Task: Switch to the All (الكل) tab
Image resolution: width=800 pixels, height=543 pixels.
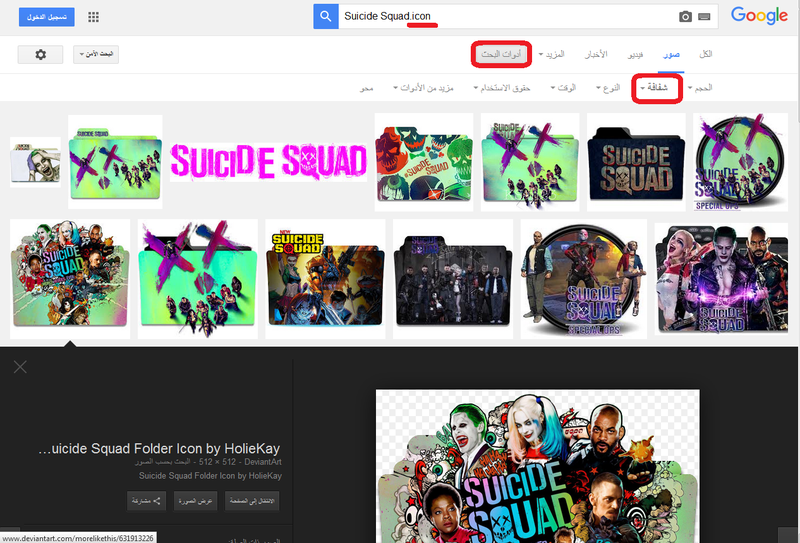Action: click(706, 54)
